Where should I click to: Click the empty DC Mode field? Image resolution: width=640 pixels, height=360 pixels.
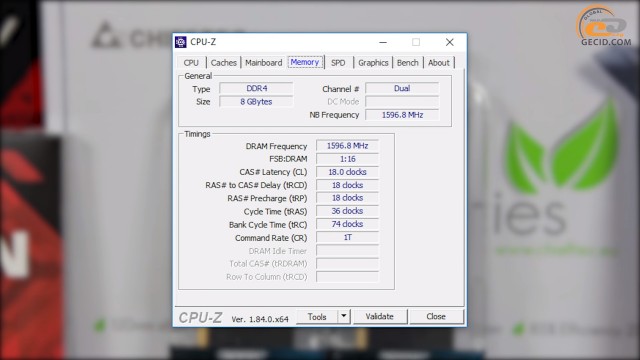point(402,102)
